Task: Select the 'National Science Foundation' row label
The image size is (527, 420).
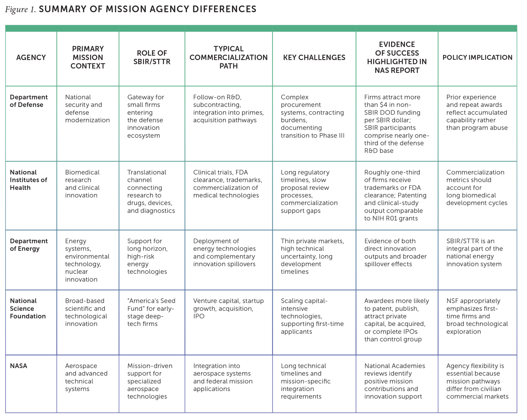Action: pos(28,308)
